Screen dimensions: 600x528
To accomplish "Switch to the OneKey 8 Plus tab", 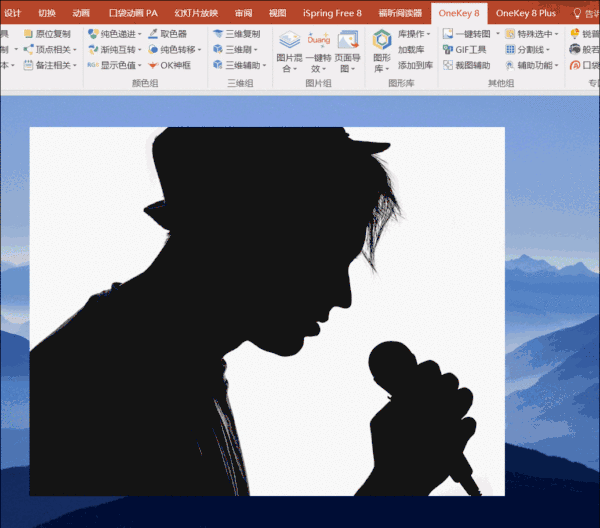I will pyautogui.click(x=526, y=13).
